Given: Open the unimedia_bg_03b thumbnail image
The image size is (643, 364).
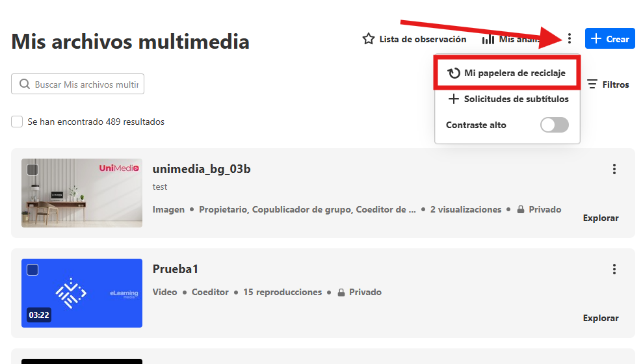Looking at the screenshot, I should (82, 193).
